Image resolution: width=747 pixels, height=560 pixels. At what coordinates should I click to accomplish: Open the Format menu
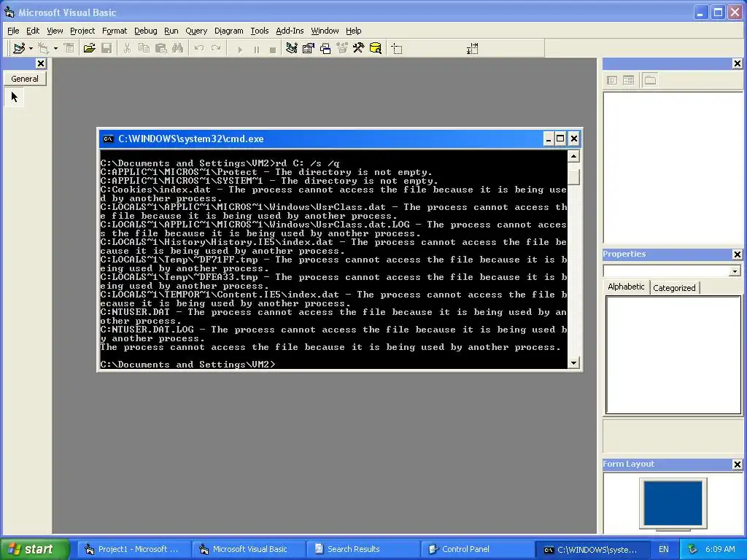tap(115, 31)
